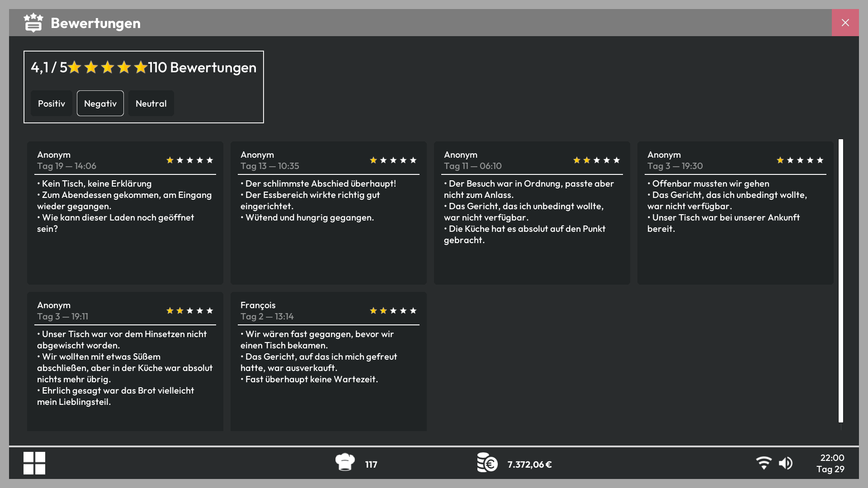Click the Bewertungen reviews icon in header
Screen dimensions: 868x488
point(33,23)
